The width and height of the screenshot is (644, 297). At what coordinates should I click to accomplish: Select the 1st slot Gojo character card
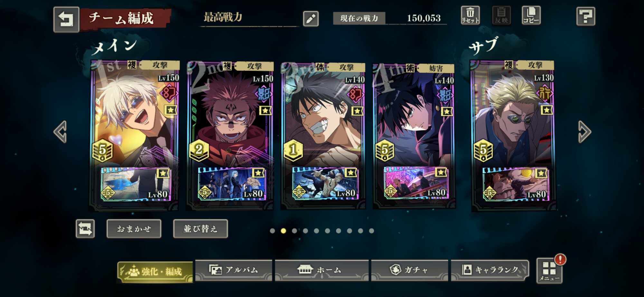point(135,135)
